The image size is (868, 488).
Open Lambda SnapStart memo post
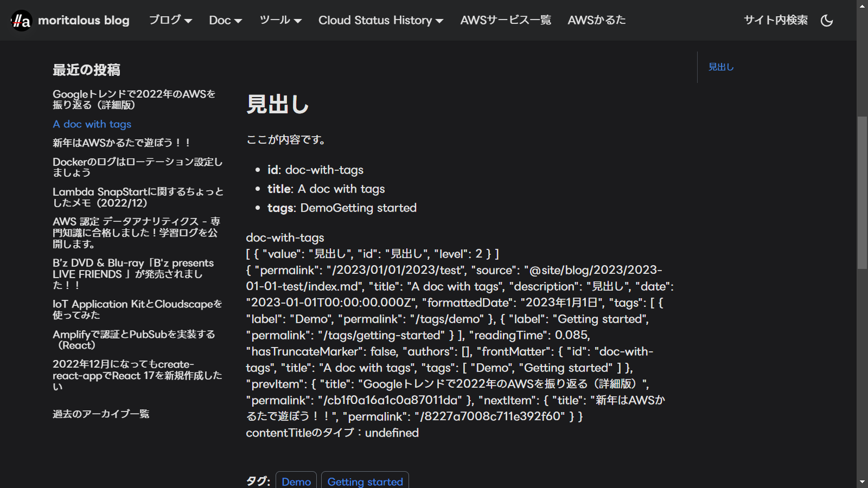138,197
